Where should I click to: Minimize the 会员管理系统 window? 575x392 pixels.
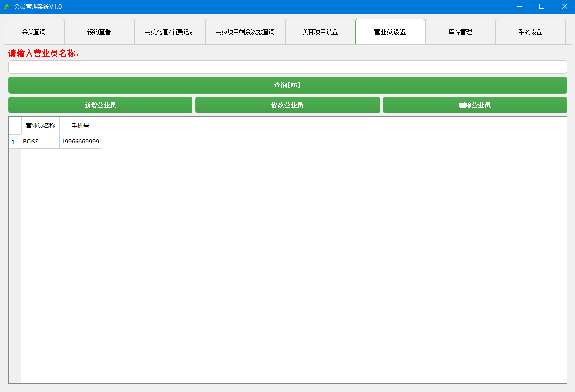[519, 6]
